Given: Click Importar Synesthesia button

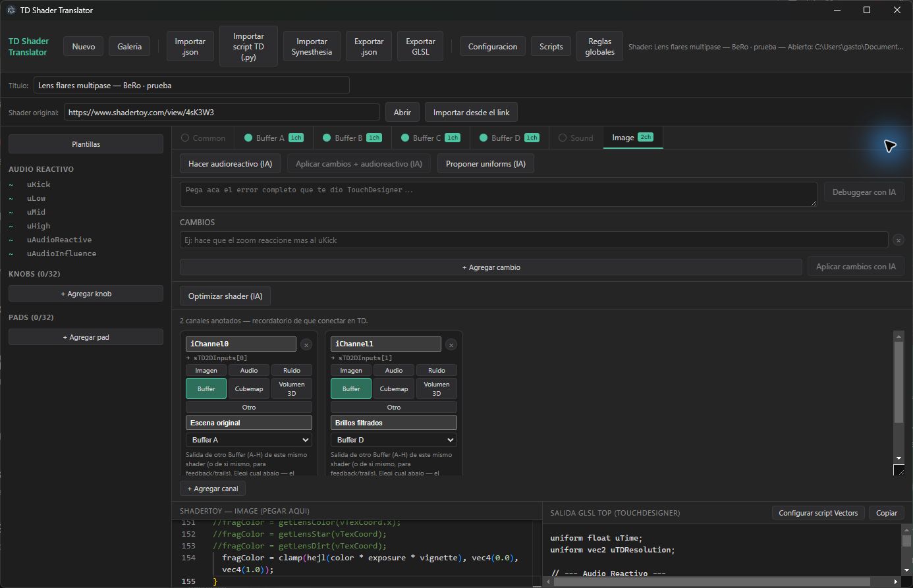Looking at the screenshot, I should click(x=312, y=47).
